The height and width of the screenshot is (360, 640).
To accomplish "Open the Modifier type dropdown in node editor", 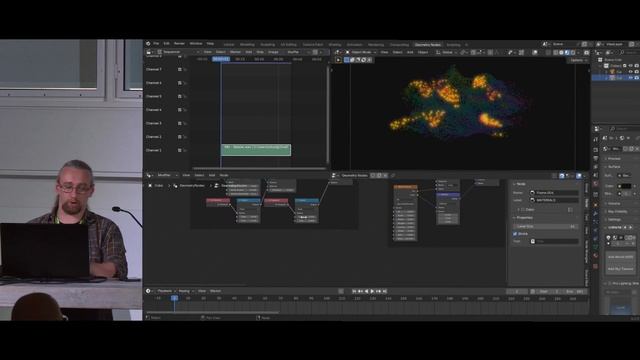I will [168, 175].
